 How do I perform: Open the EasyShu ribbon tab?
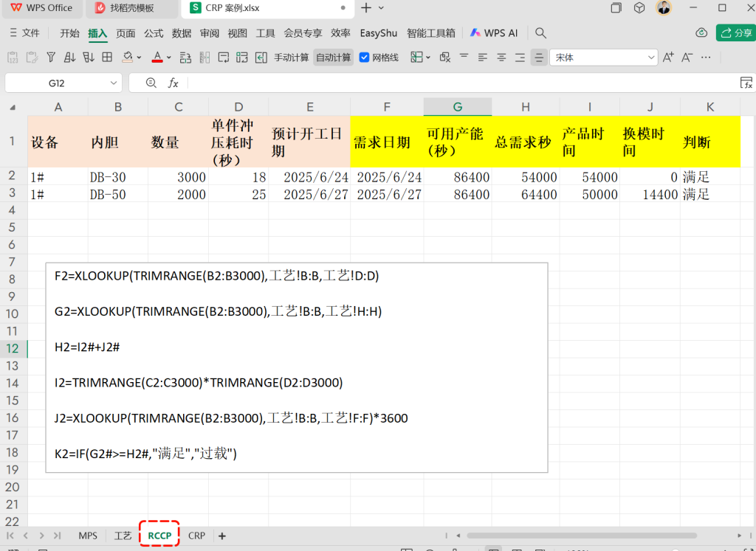(379, 32)
